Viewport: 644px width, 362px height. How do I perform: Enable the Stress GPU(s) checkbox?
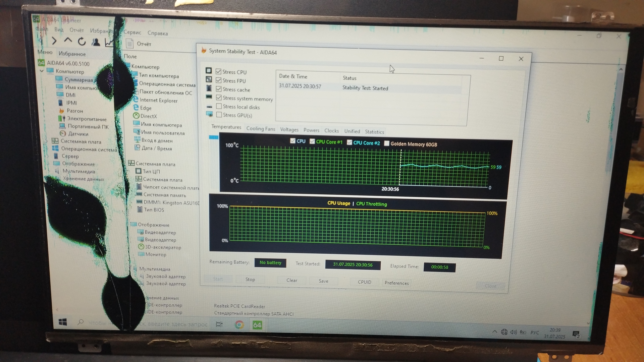pyautogui.click(x=219, y=115)
